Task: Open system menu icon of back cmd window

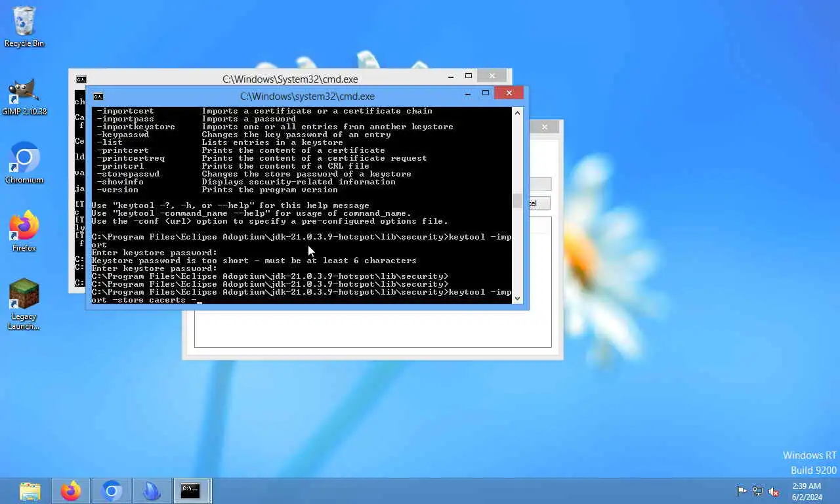Action: click(81, 79)
